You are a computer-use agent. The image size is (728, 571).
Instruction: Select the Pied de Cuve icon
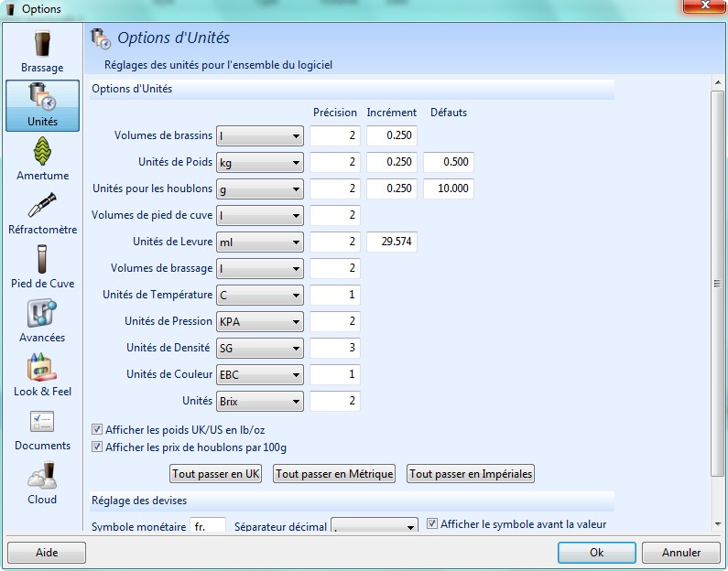pos(42,260)
